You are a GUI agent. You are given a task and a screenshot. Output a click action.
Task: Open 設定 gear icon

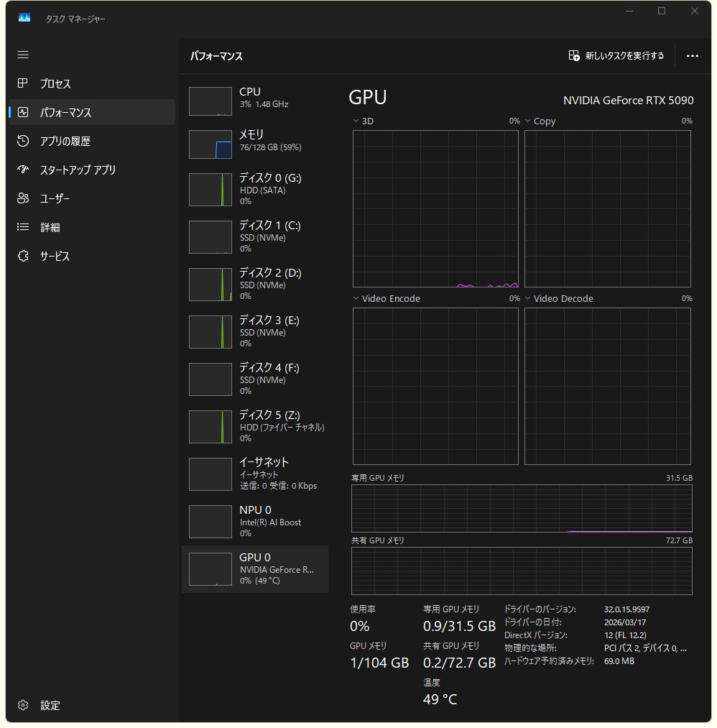point(23,705)
